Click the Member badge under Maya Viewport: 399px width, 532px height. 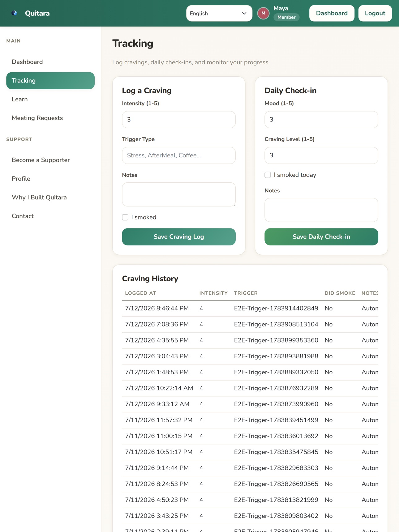pos(286,17)
